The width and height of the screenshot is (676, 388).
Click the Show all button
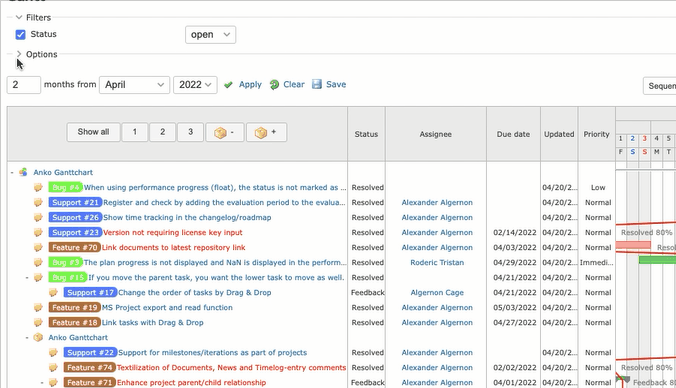(93, 132)
